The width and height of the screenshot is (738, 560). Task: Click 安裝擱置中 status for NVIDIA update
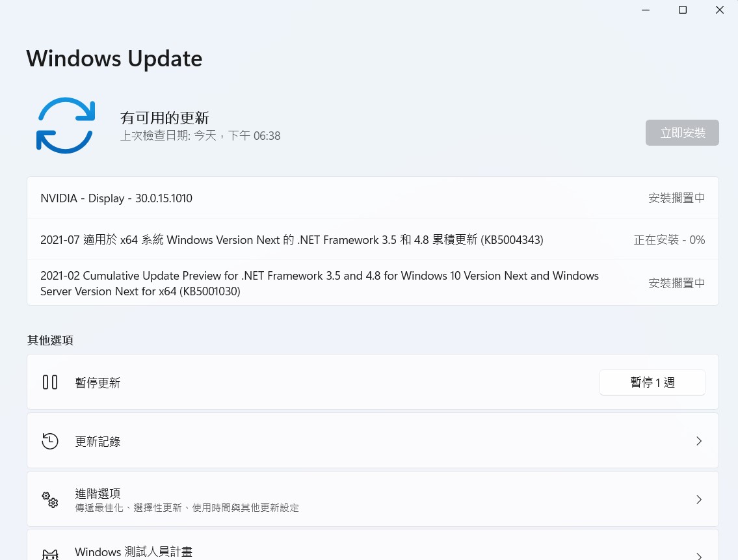click(x=677, y=198)
